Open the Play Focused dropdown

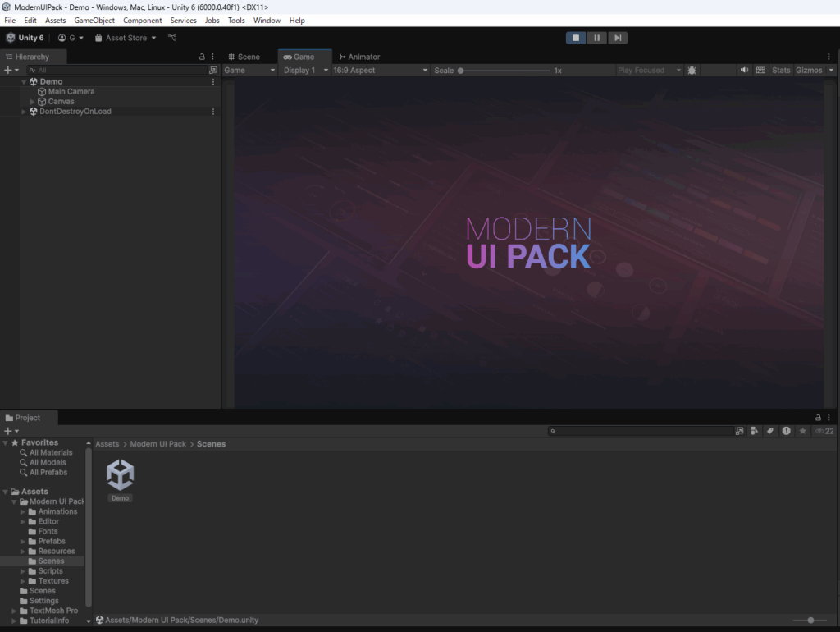tap(650, 71)
